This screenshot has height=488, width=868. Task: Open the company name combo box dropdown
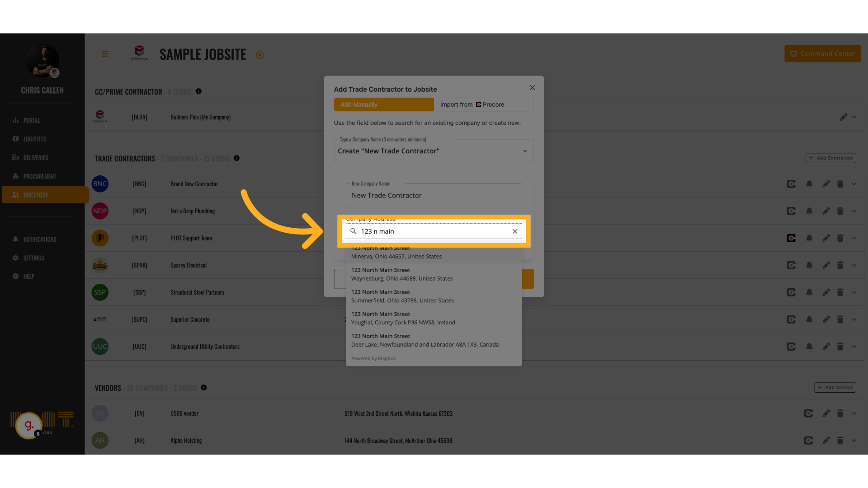(x=525, y=151)
